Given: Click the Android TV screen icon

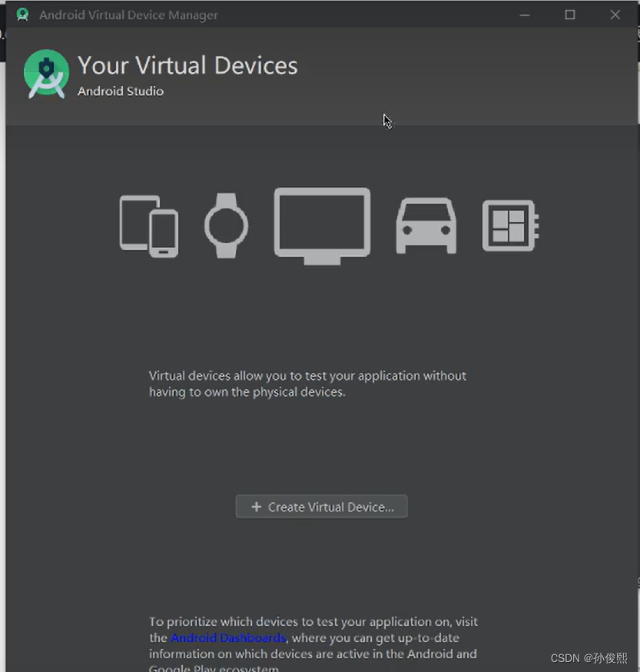Looking at the screenshot, I should pos(322,226).
